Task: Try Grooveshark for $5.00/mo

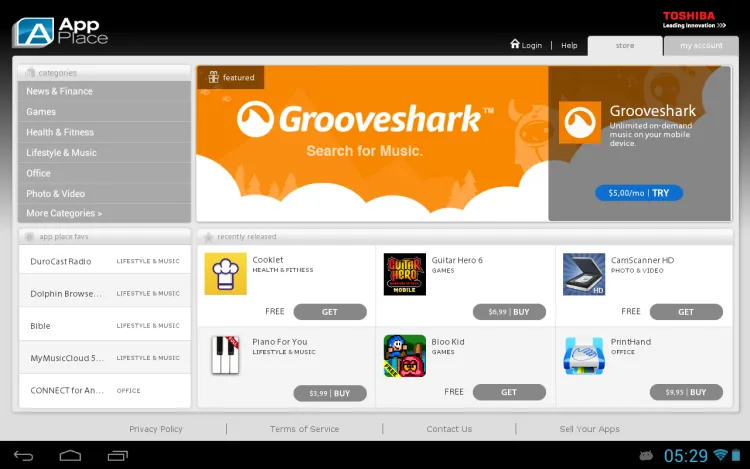Action: (x=639, y=193)
